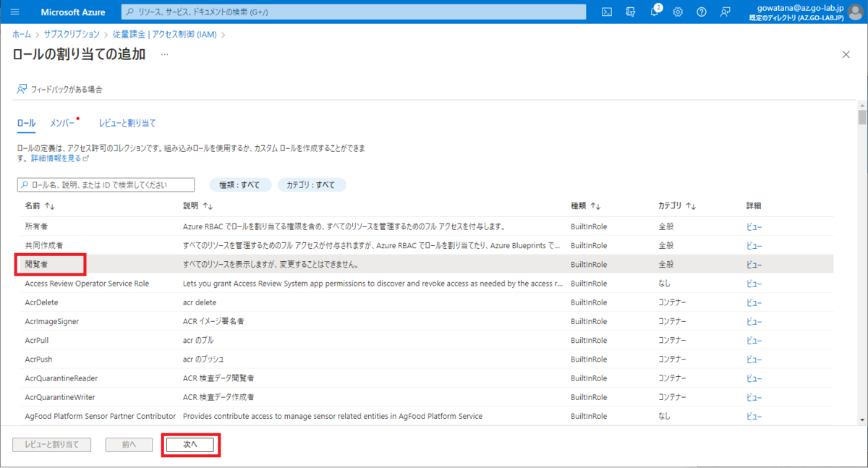Click the scrollbar down arrow
This screenshot has width=868, height=468.
coord(861,420)
